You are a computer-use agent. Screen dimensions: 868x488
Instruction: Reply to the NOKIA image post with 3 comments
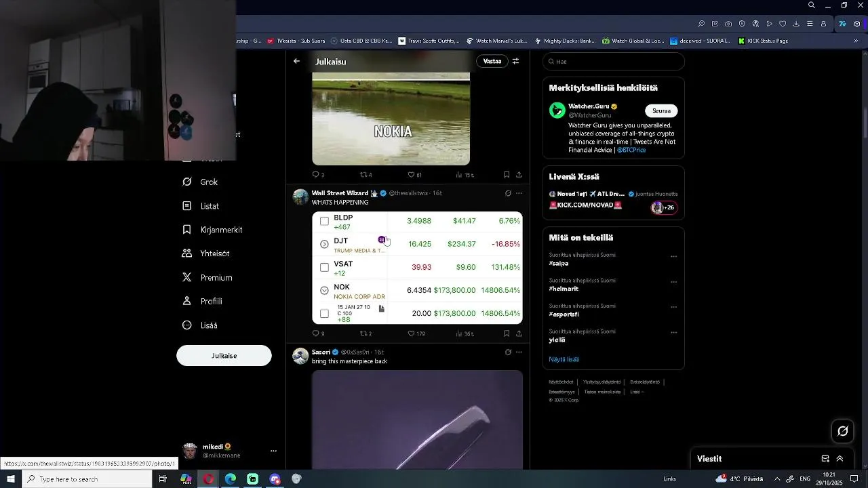[x=318, y=175]
